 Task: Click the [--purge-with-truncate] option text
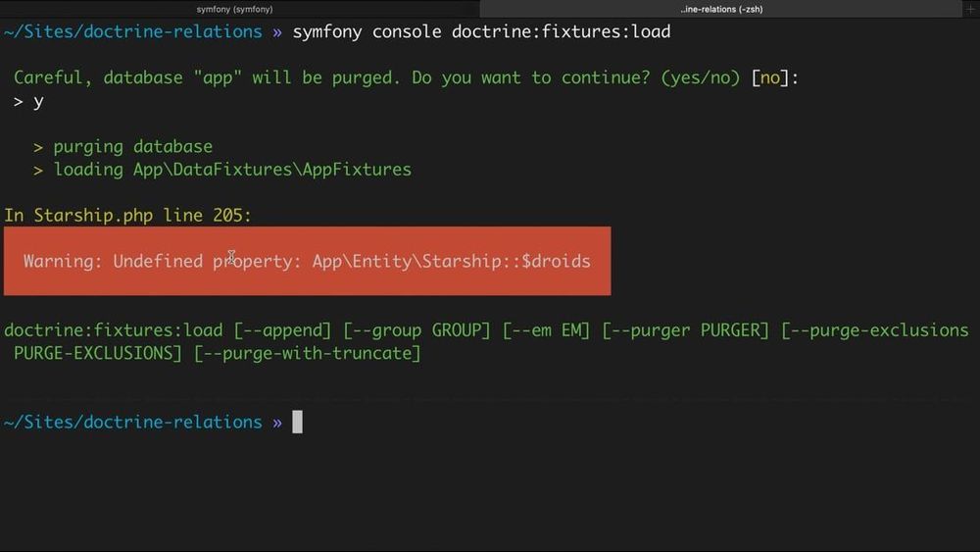click(308, 353)
